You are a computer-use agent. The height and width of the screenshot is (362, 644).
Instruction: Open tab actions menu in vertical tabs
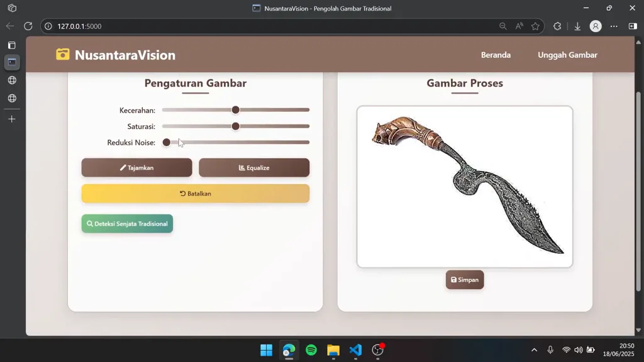pos(12,45)
